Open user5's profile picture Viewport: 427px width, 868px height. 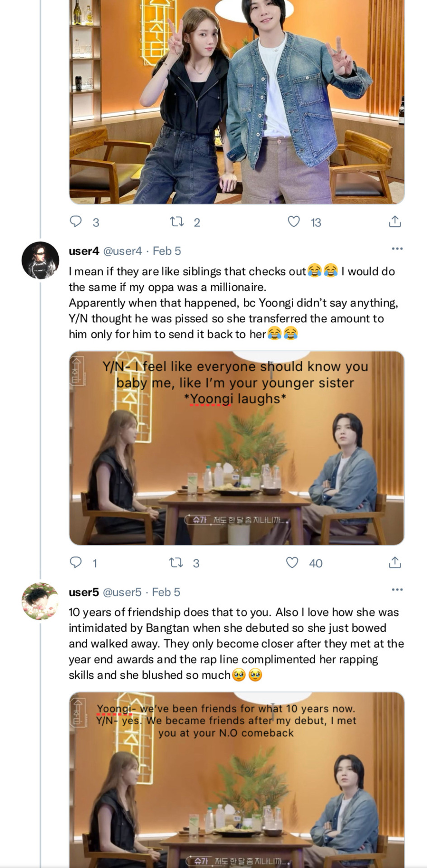coord(40,601)
